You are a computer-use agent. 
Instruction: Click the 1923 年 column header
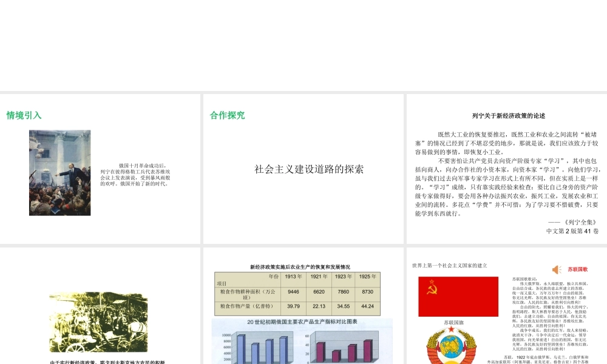point(344,277)
